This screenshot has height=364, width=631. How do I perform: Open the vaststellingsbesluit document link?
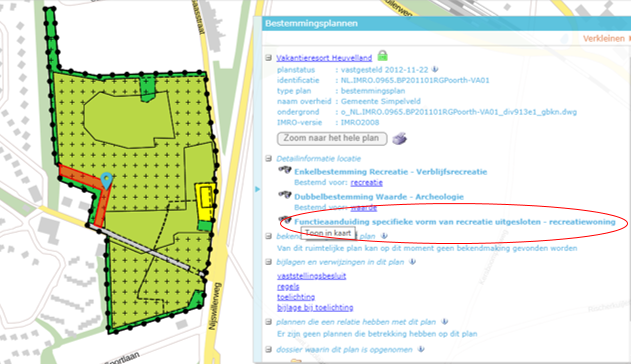click(311, 276)
